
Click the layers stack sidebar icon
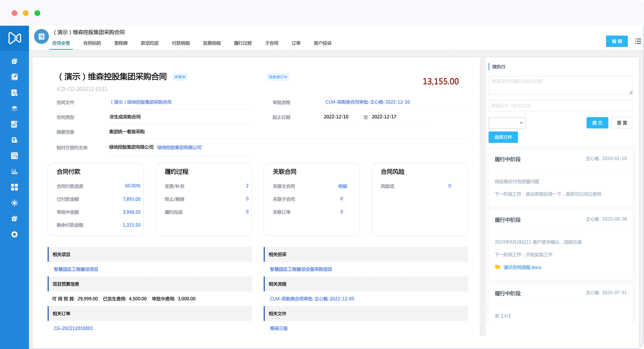pos(14,108)
